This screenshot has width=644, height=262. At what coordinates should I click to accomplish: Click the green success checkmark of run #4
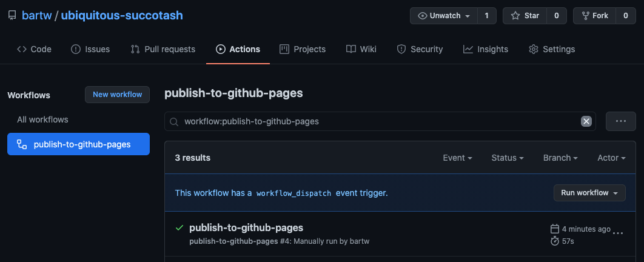pyautogui.click(x=179, y=227)
